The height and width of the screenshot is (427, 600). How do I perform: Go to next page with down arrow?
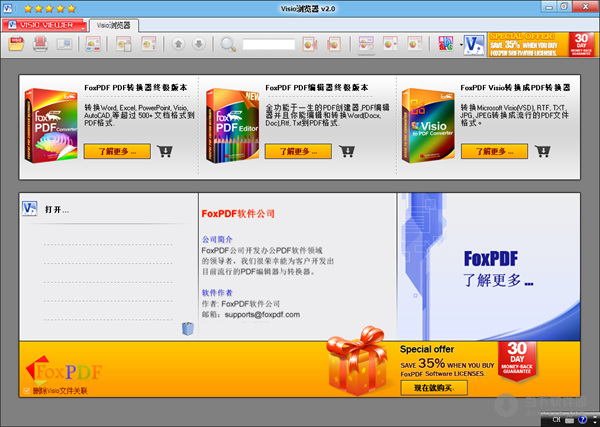tap(199, 44)
